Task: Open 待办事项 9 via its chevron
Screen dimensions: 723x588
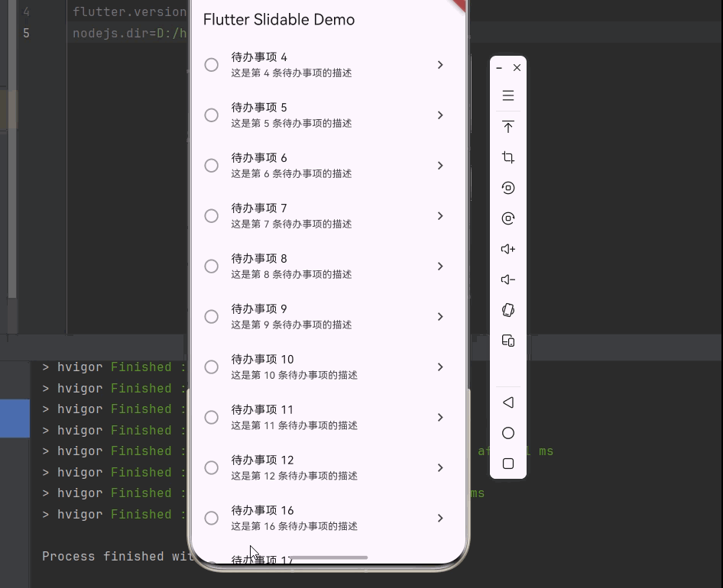Action: coord(440,317)
